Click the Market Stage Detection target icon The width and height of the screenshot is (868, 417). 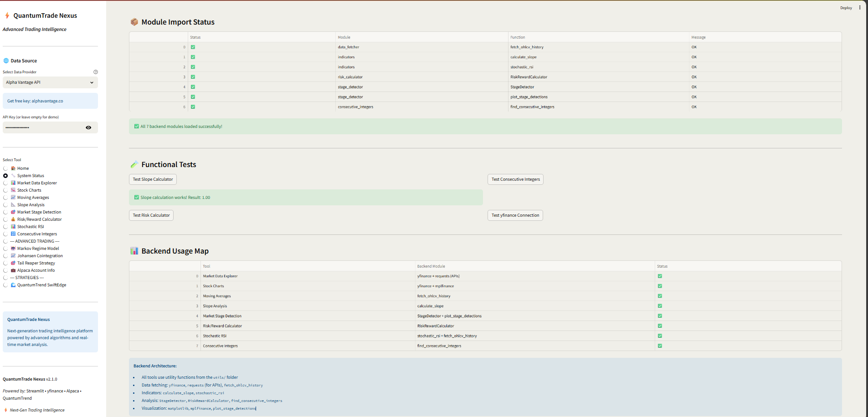coord(13,212)
